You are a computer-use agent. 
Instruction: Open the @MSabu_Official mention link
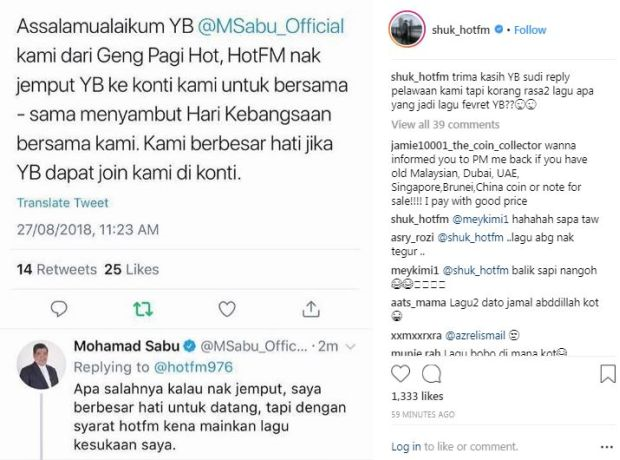click(271, 26)
